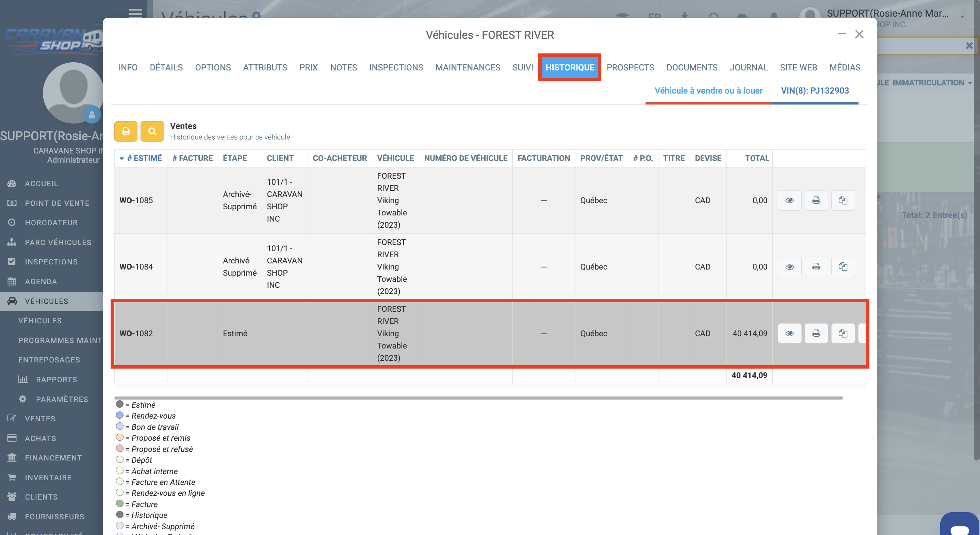Sort table by NUMÉRO DE VÉHICULE column
Image resolution: width=980 pixels, height=535 pixels.
(x=465, y=158)
